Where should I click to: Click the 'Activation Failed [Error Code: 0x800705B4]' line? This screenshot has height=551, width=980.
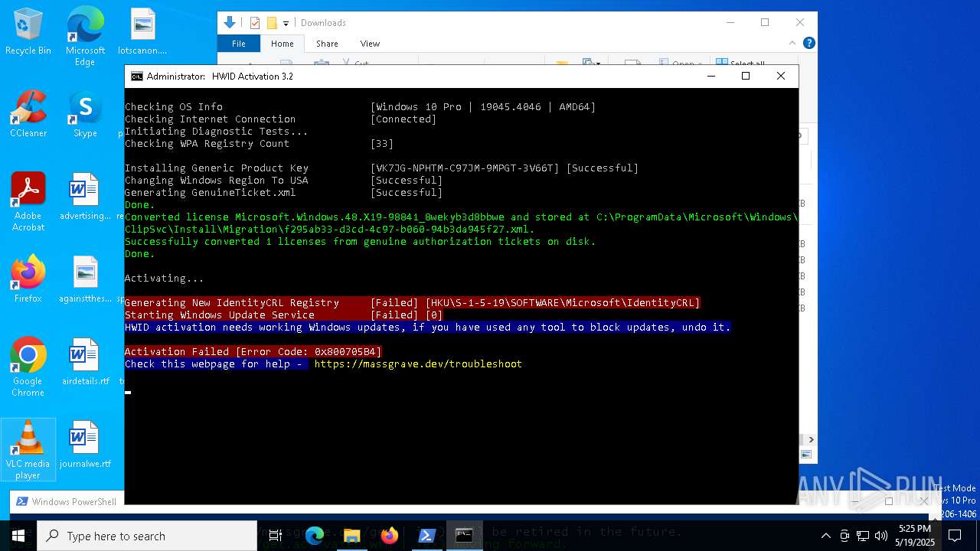[253, 351]
